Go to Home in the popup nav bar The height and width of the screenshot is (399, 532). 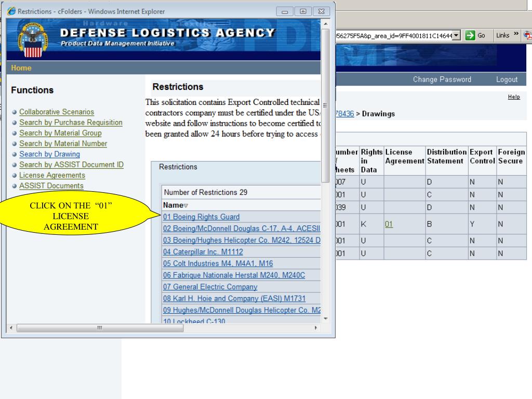click(21, 68)
